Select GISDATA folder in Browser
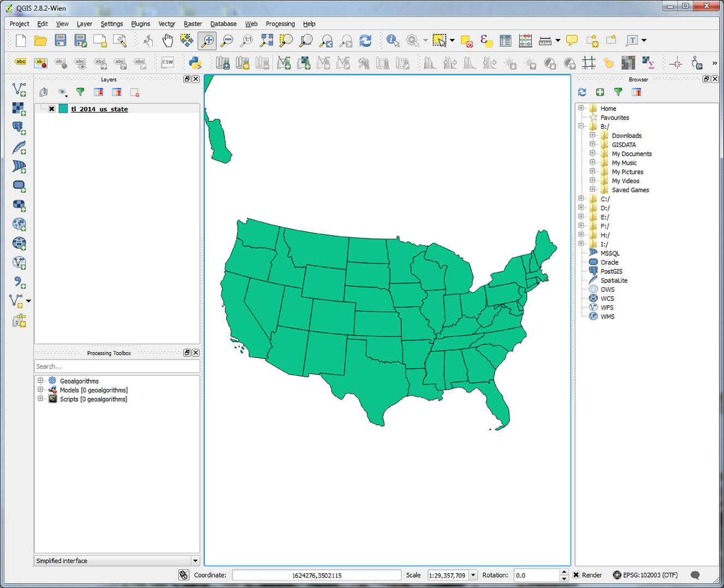This screenshot has height=588, width=724. point(623,145)
